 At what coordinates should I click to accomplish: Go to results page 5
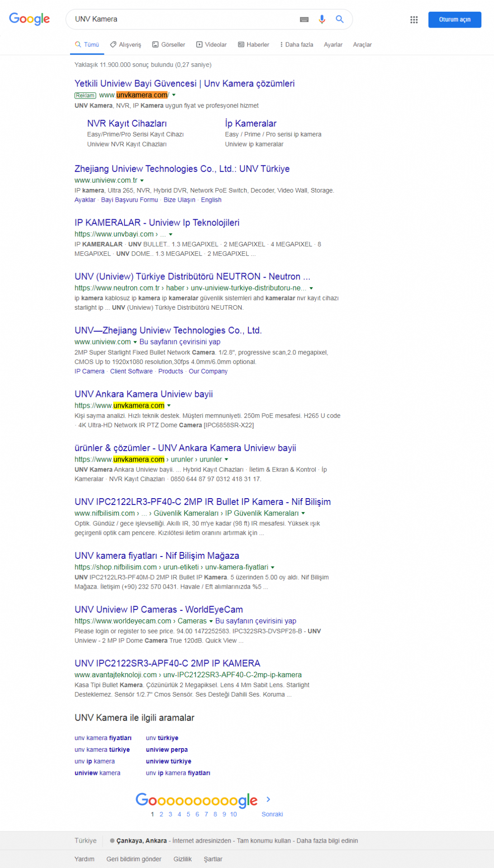pyautogui.click(x=188, y=814)
